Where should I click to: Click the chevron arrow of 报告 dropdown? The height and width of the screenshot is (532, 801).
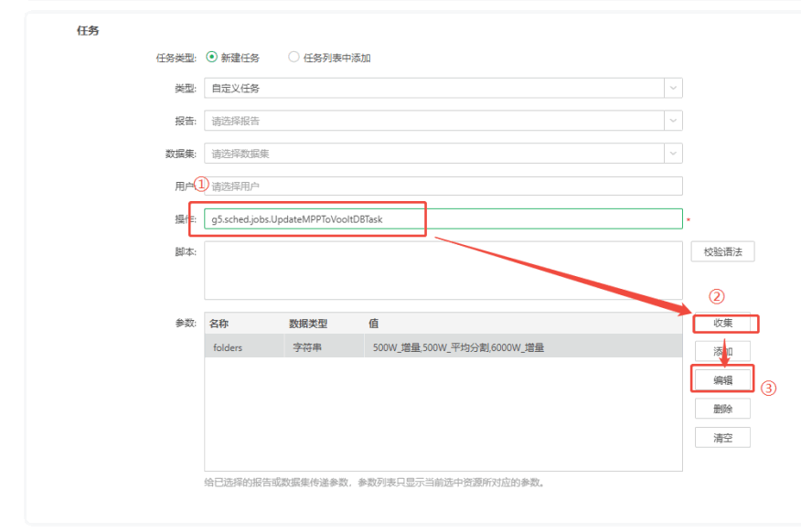[673, 121]
